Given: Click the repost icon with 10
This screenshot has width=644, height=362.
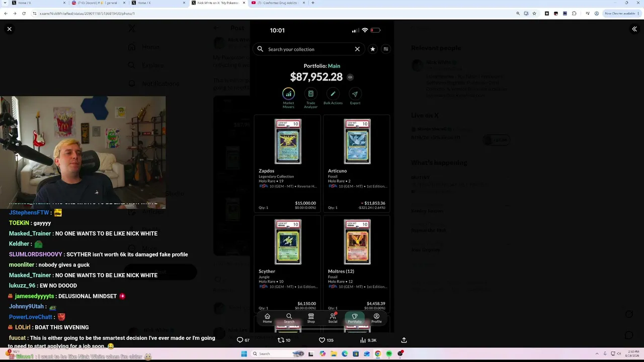Looking at the screenshot, I should click(x=284, y=340).
